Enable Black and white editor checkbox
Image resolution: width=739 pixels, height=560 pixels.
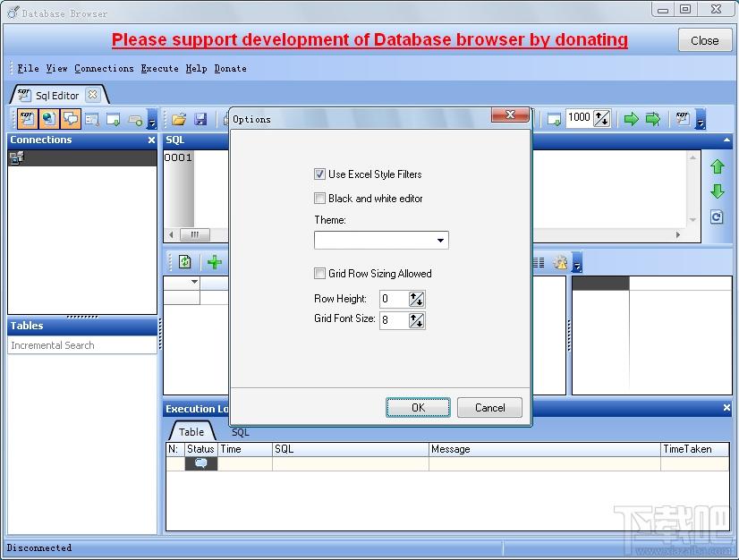[x=319, y=198]
